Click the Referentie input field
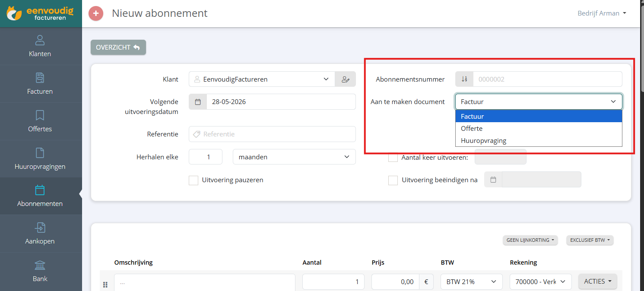Screen dimensions: 644x291 (x=272, y=134)
